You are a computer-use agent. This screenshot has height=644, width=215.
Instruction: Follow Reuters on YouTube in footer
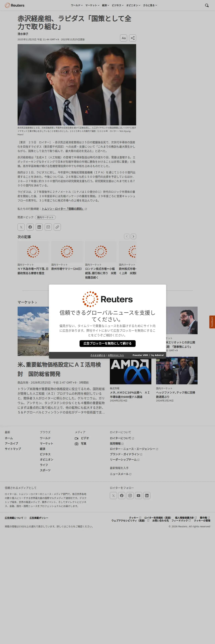pyautogui.click(x=138, y=496)
